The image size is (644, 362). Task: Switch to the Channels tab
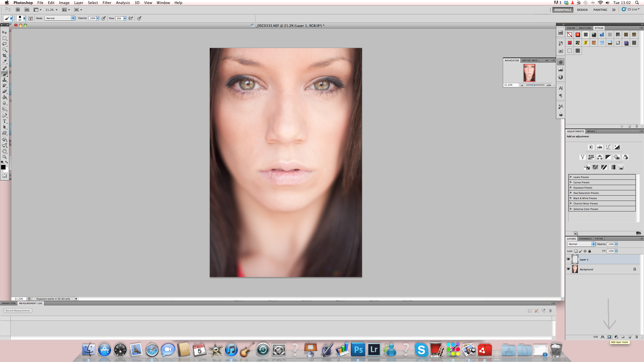pos(585,239)
